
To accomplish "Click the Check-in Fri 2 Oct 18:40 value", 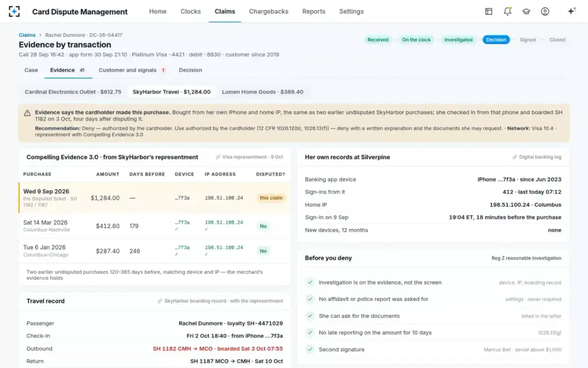I will pos(235,336).
